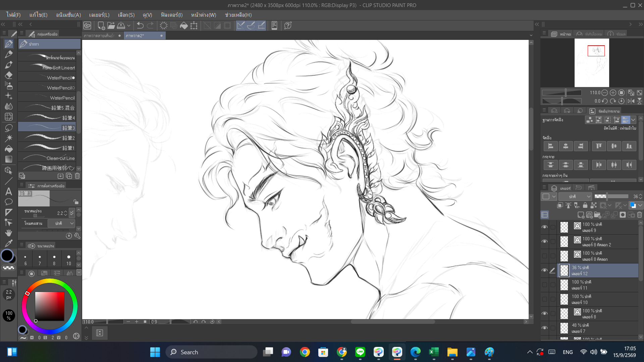Click the help question mark icon
Image resolution: width=644 pixels, height=362 pixels.
pos(288,25)
